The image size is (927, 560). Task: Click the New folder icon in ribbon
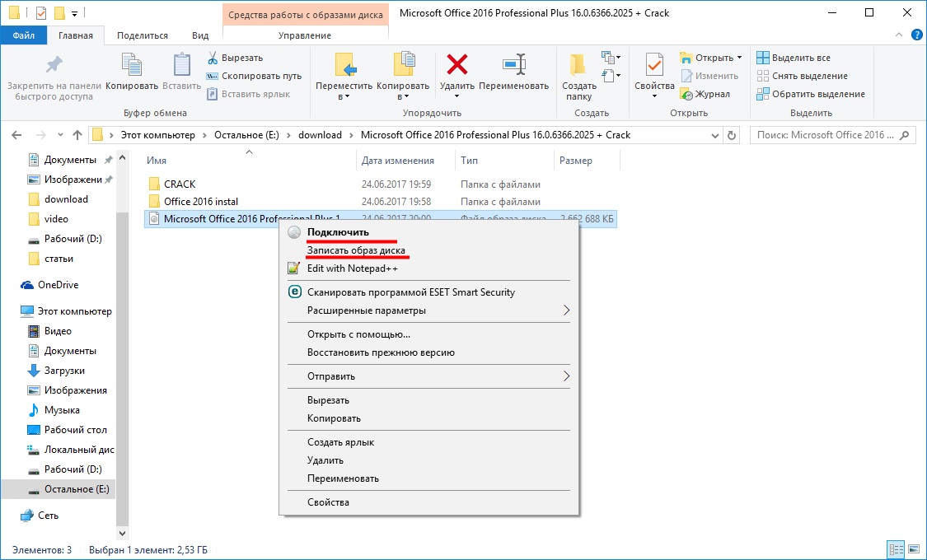[x=579, y=66]
